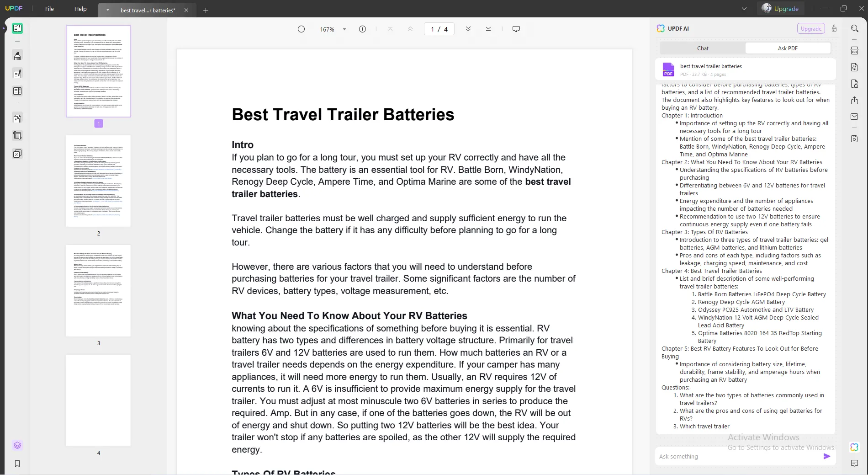The image size is (868, 475).
Task: Open the Organize Pages tool
Action: [x=17, y=118]
